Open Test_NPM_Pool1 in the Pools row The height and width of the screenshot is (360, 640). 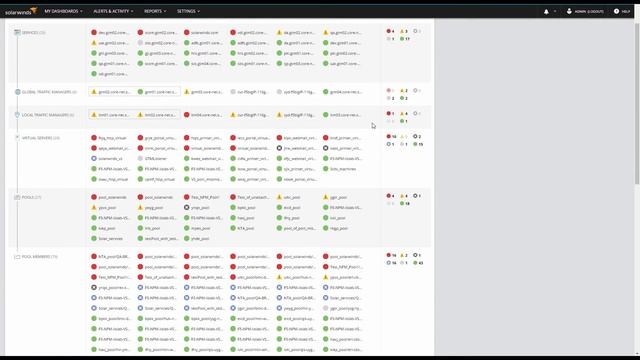205,197
